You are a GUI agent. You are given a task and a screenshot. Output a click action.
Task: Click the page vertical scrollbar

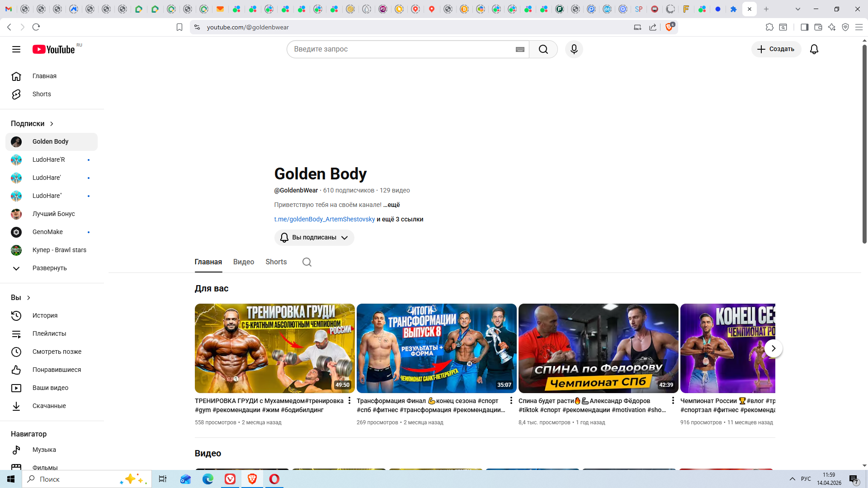[x=864, y=145]
